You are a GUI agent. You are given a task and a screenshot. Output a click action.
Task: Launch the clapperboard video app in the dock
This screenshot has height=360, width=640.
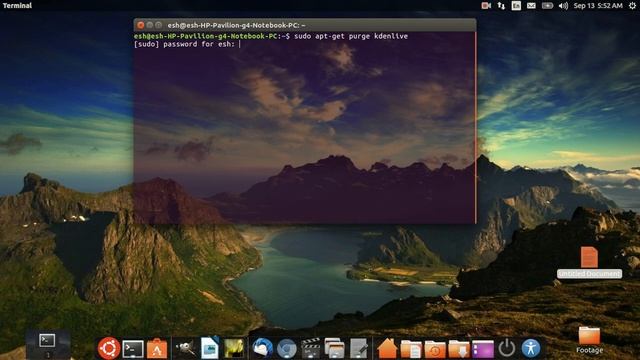pos(311,349)
